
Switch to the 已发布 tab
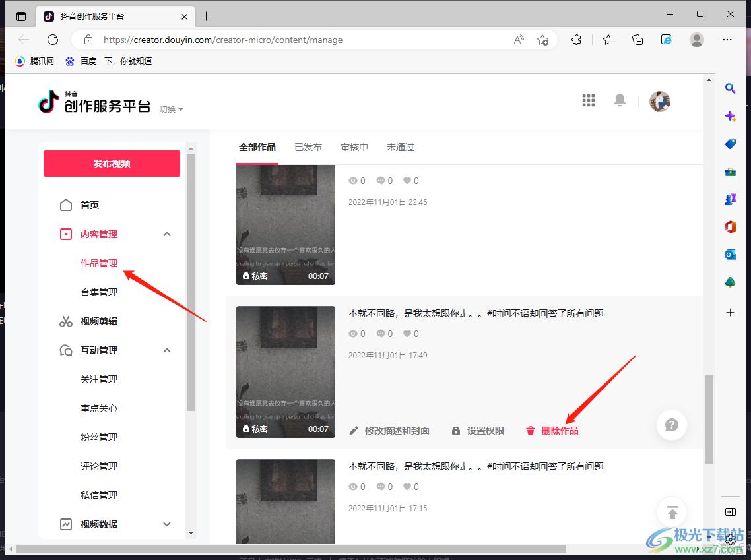pos(308,147)
